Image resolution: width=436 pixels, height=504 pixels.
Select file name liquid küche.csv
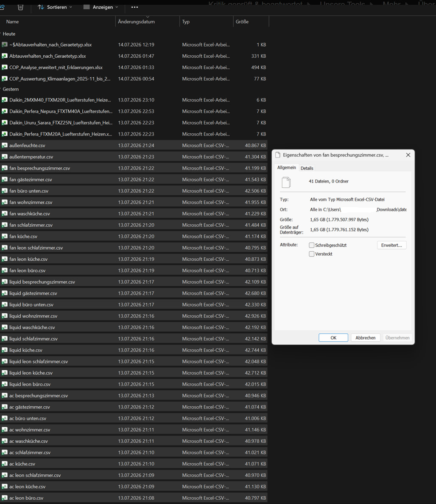click(26, 350)
